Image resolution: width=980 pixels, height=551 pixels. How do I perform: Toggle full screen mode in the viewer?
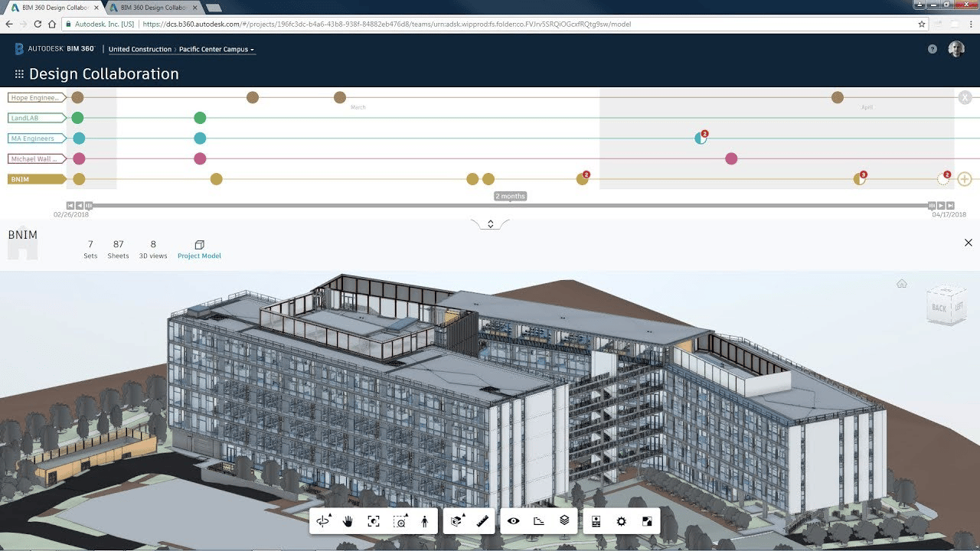648,520
